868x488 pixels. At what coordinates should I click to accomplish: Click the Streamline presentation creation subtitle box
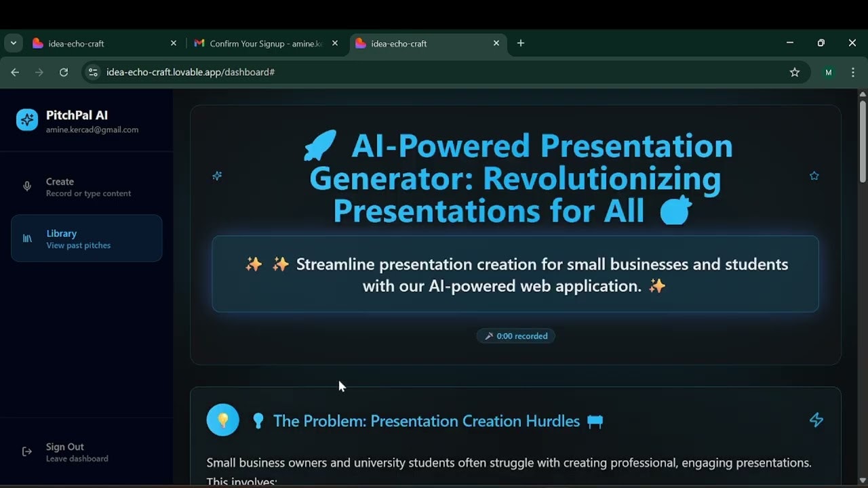(x=515, y=274)
